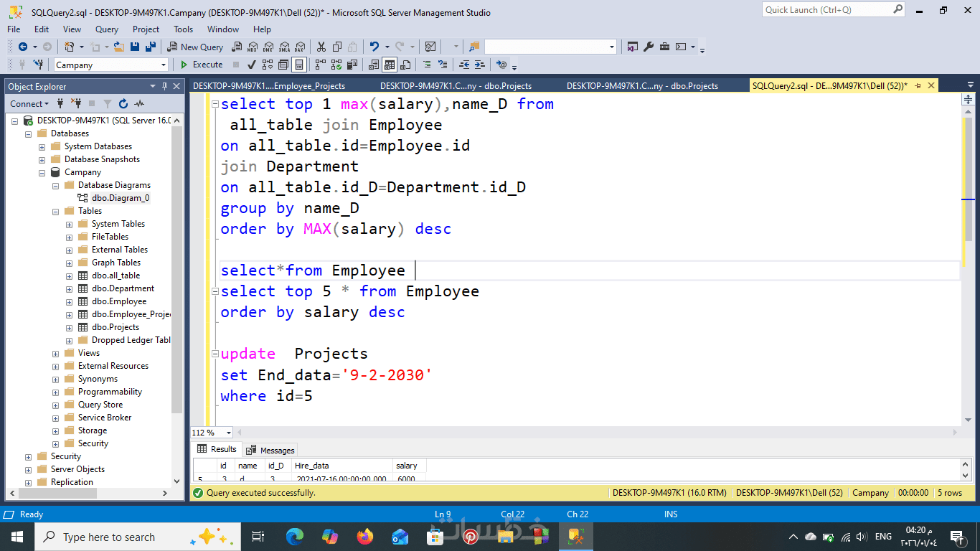Save the SQLQuery2.sql file
The width and height of the screenshot is (980, 551).
(135, 47)
